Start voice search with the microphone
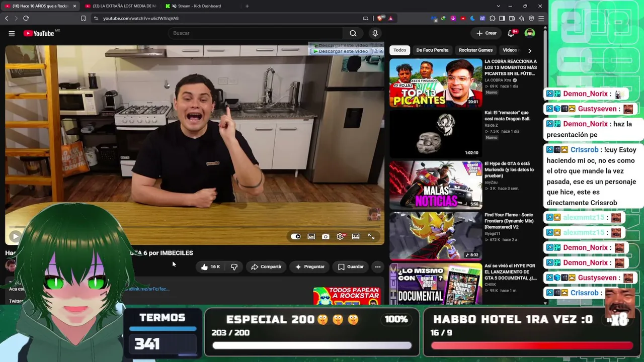 click(x=375, y=33)
